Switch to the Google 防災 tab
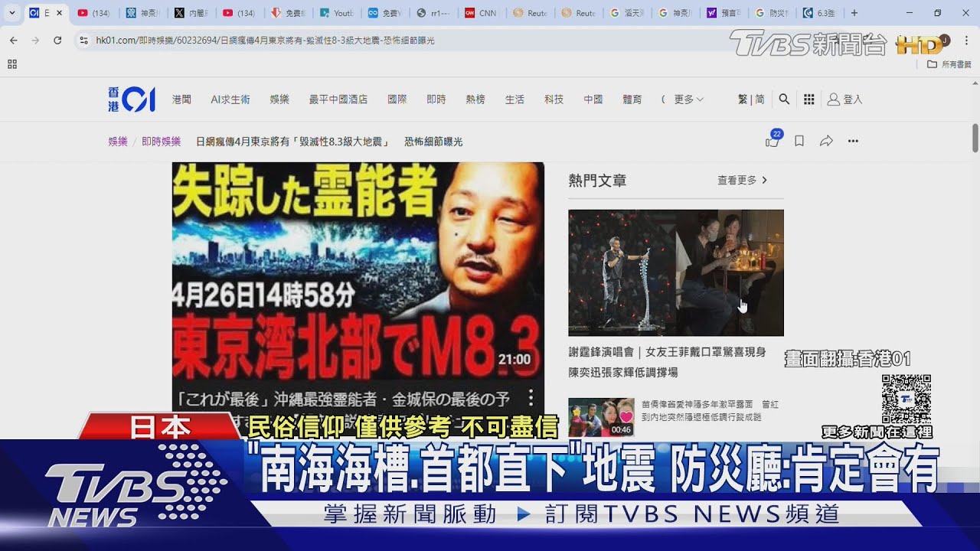Viewport: 980px width, 551px height. click(x=772, y=13)
